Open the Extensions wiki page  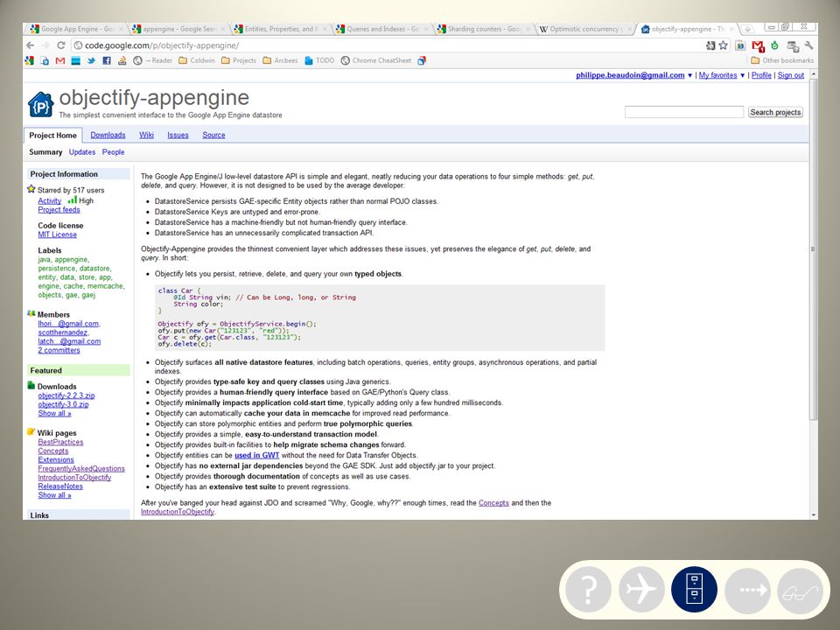[x=56, y=459]
